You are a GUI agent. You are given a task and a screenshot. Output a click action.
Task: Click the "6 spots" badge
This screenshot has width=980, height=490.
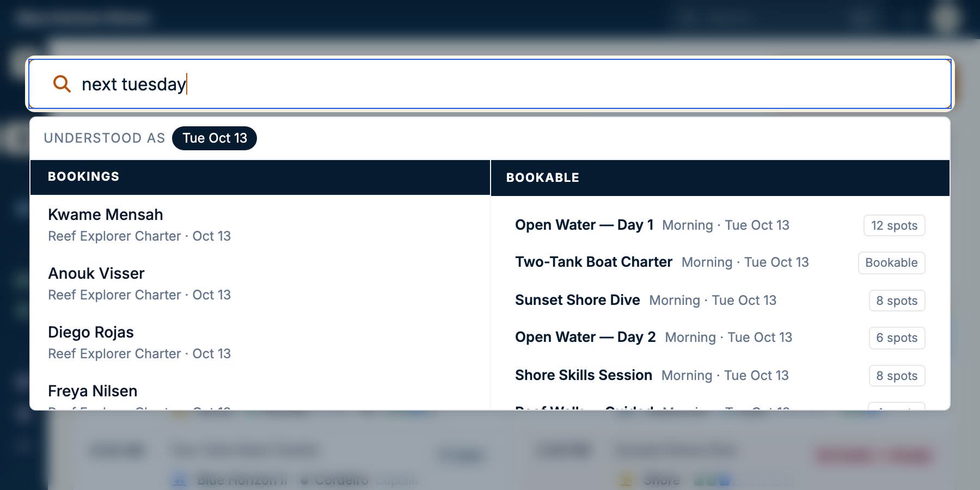[897, 338]
